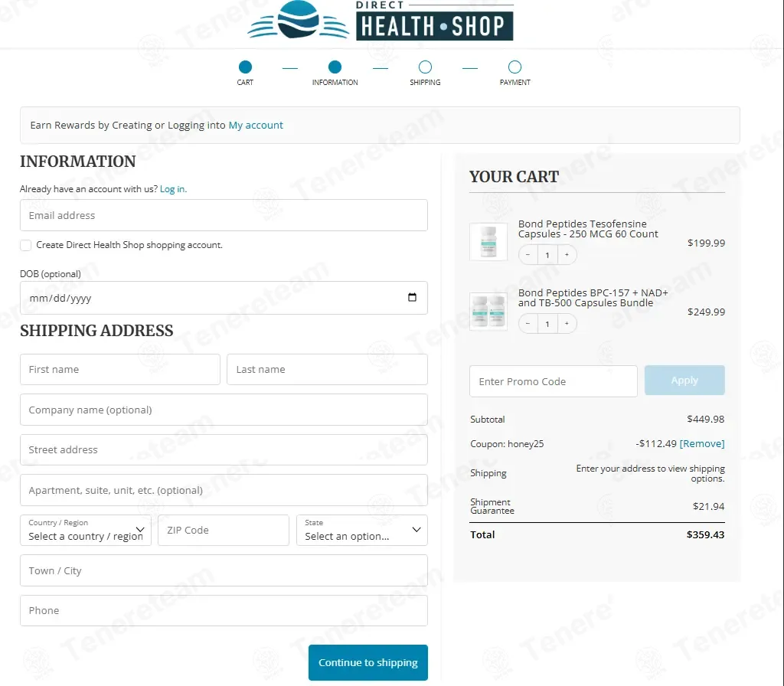
Task: Go to the CART step circle
Action: [245, 67]
